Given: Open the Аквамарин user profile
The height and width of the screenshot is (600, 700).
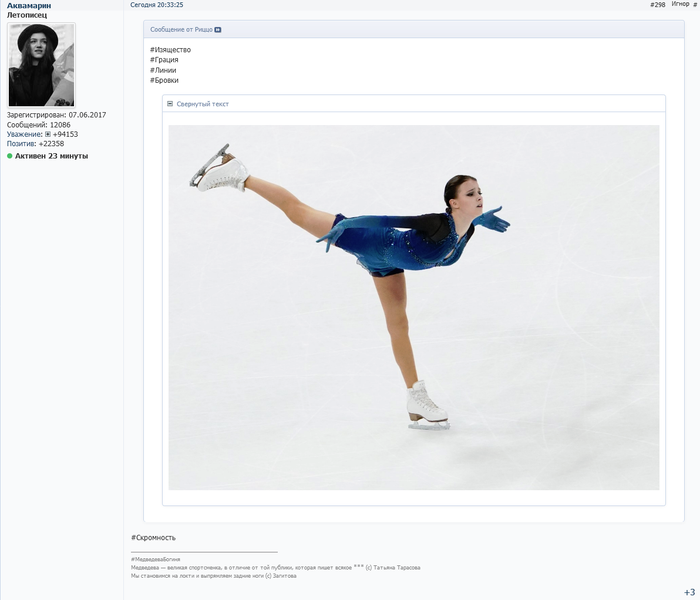Looking at the screenshot, I should point(29,5).
